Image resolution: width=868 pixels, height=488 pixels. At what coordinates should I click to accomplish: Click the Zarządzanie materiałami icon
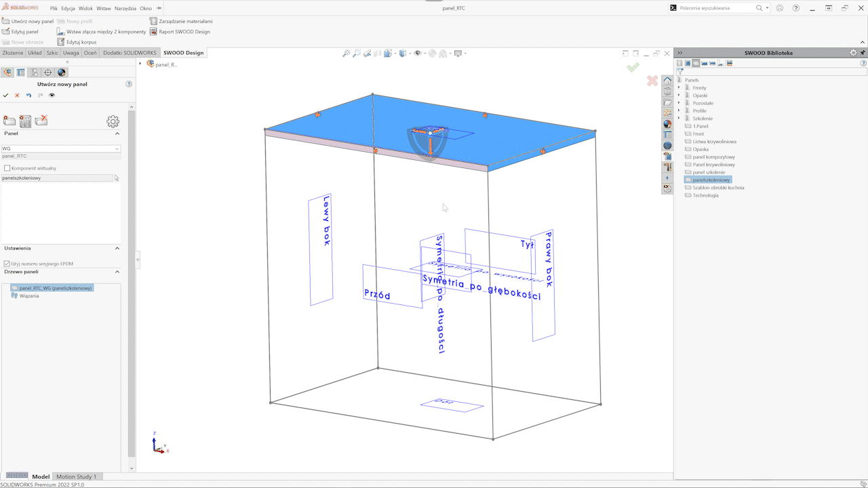153,21
